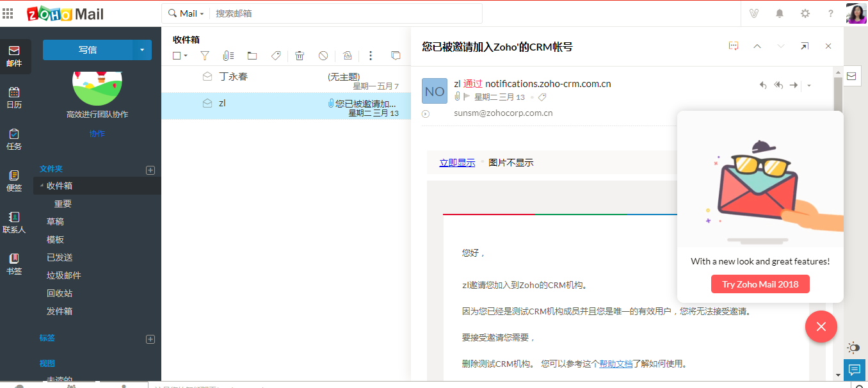Viewport: 868px width, 388px height.
Task: Click the Try Zoho Mail 2018 button
Action: click(x=760, y=284)
